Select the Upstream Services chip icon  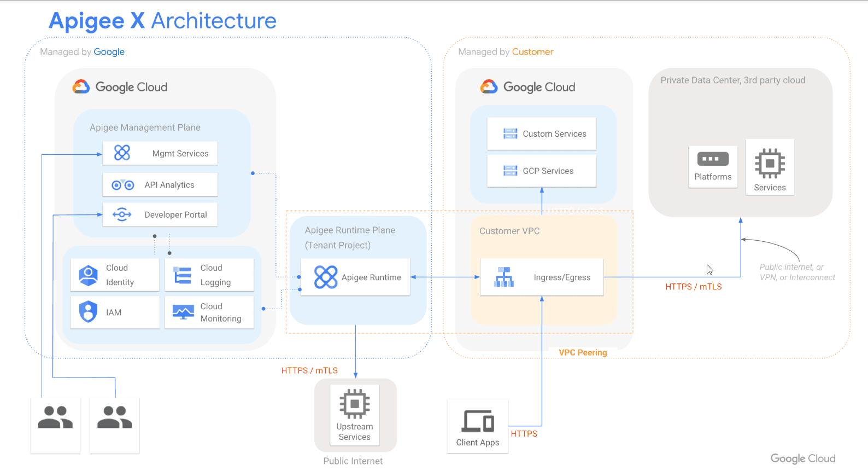point(355,404)
